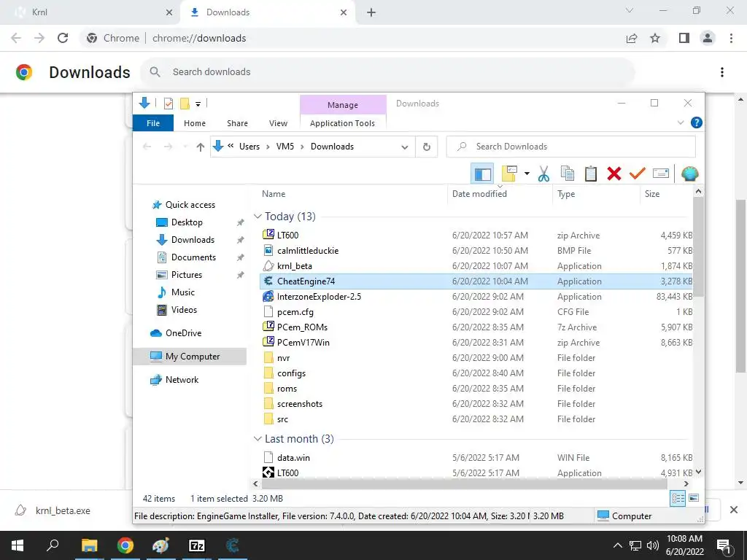Click the orange checkmark Properties icon
Image resolution: width=747 pixels, height=560 pixels.
(x=637, y=174)
